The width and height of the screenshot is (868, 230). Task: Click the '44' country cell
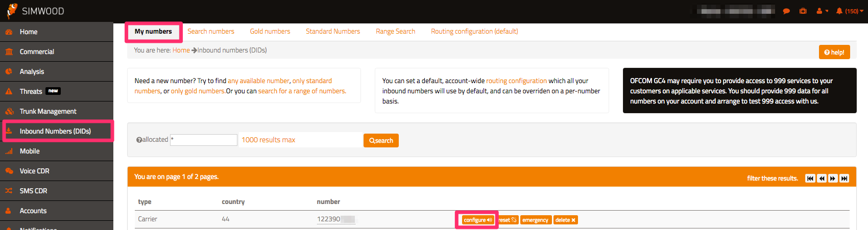tap(226, 219)
